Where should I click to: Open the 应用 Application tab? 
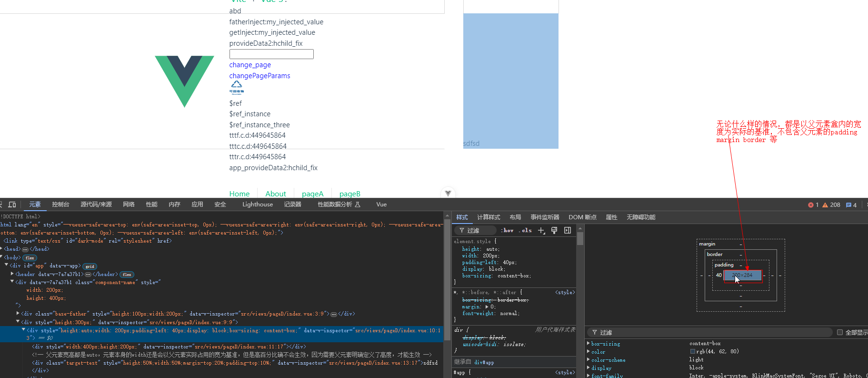(x=197, y=204)
